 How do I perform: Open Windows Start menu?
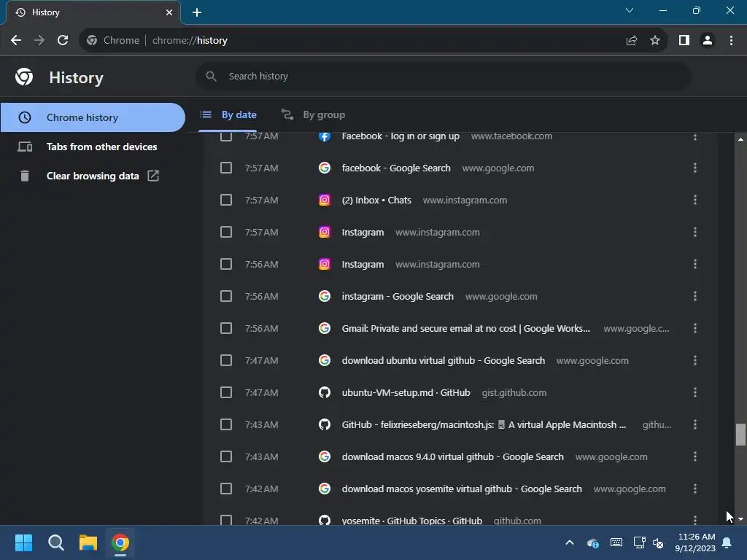(24, 542)
